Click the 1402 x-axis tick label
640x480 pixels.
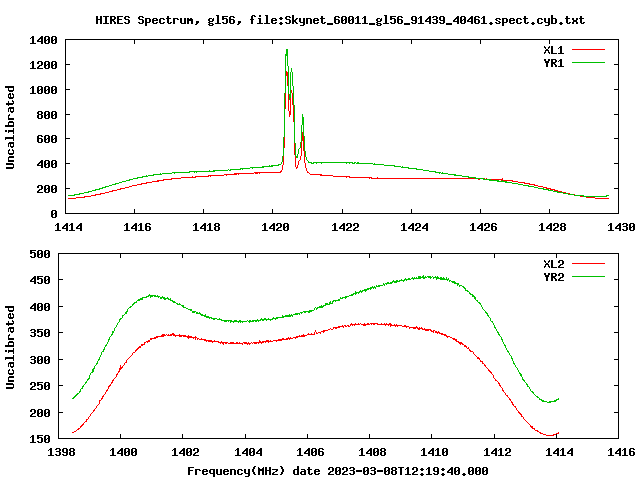pos(185,452)
